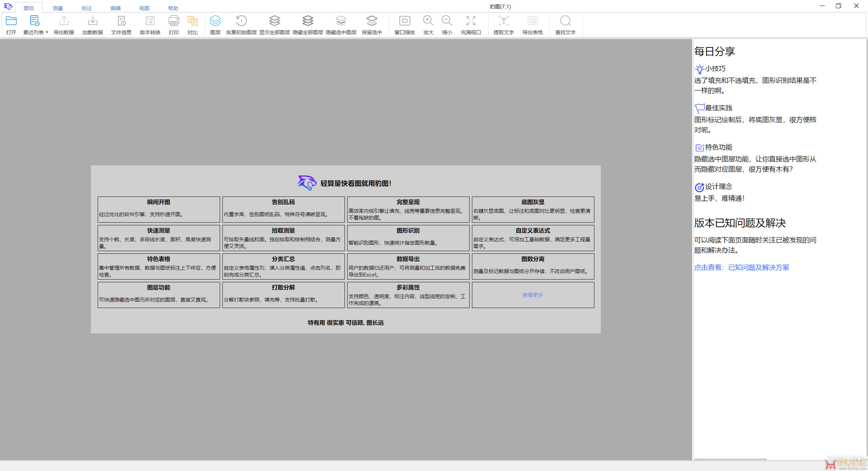Restore down the application window

click(x=839, y=6)
